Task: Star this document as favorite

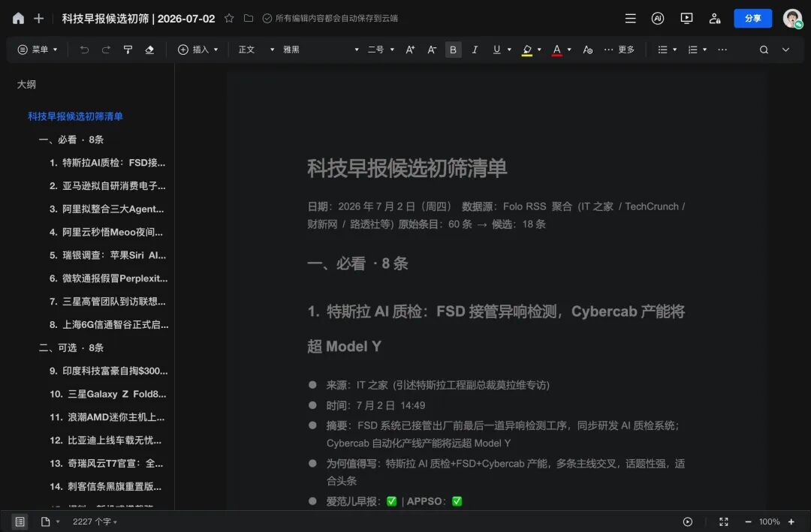Action: [229, 19]
